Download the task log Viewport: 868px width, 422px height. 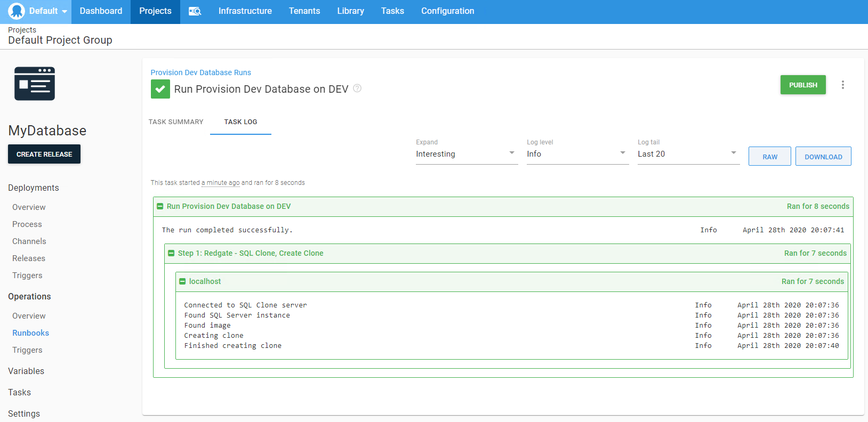[x=823, y=157]
